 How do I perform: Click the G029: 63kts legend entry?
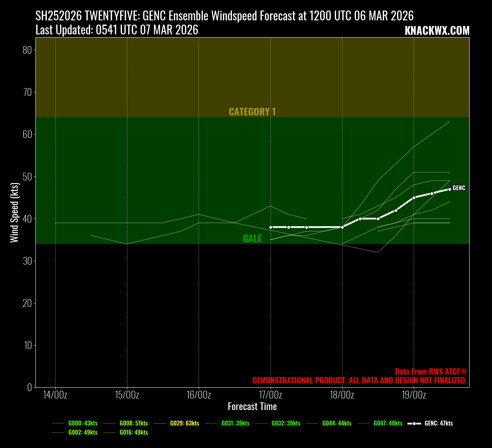click(x=184, y=423)
